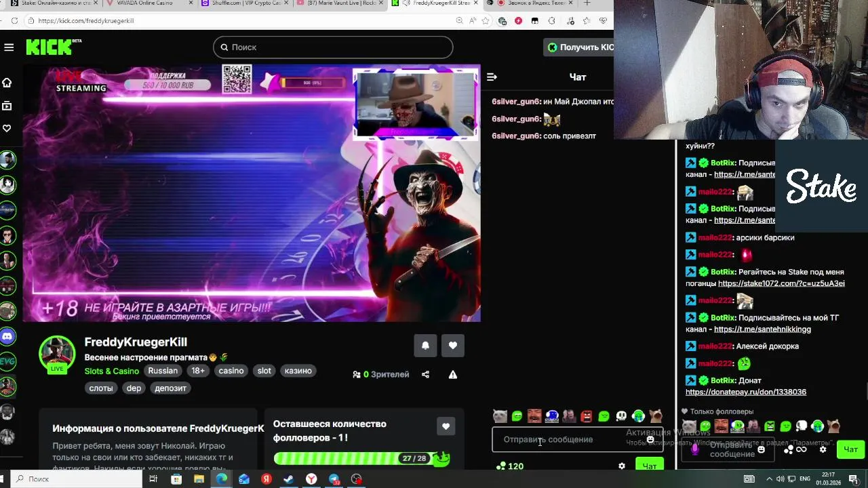Open the stake1072.com referral link

pos(781,283)
